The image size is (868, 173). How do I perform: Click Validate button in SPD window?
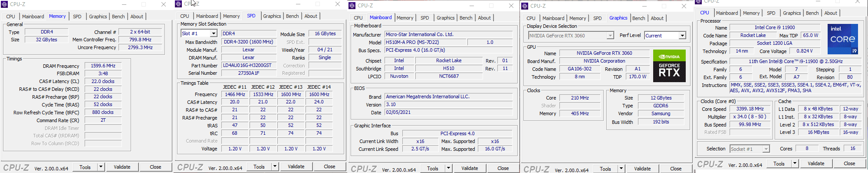tap(296, 166)
